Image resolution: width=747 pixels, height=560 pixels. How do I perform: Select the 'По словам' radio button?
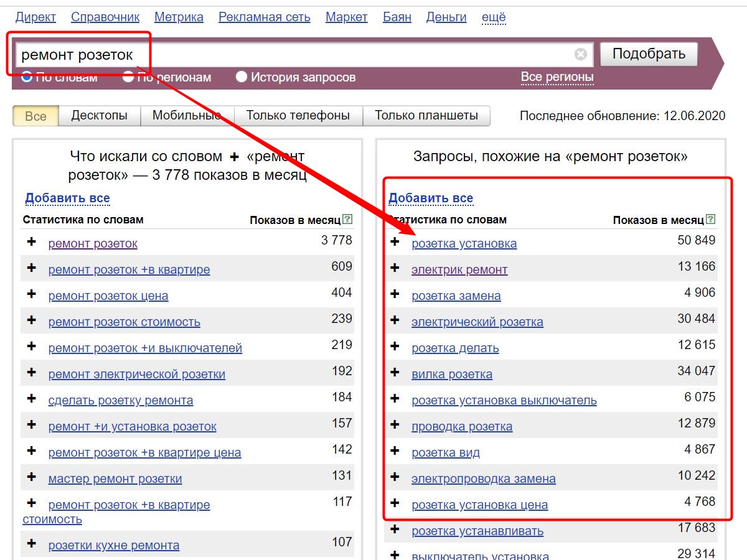pyautogui.click(x=27, y=77)
